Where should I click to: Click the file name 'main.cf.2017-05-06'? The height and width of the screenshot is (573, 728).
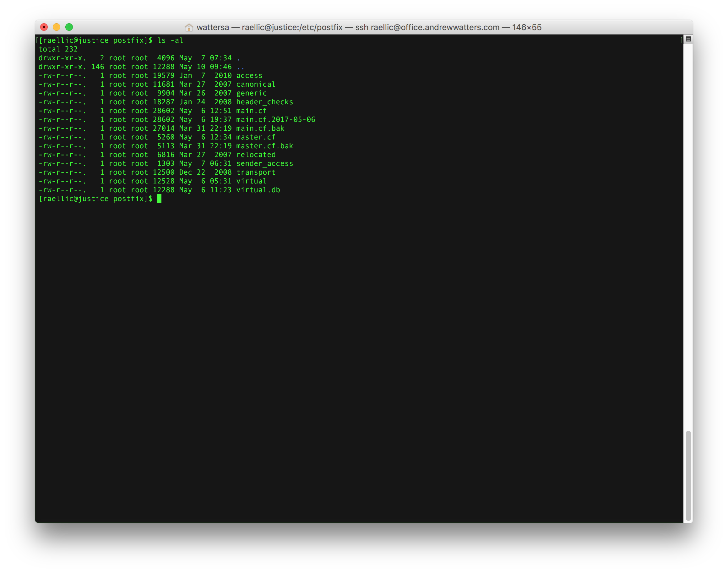pos(276,120)
